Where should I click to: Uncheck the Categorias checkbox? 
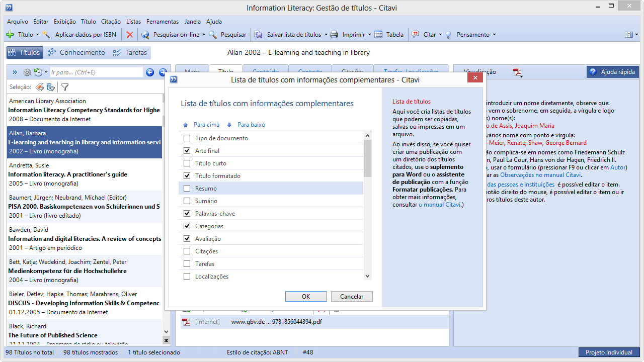tap(187, 226)
